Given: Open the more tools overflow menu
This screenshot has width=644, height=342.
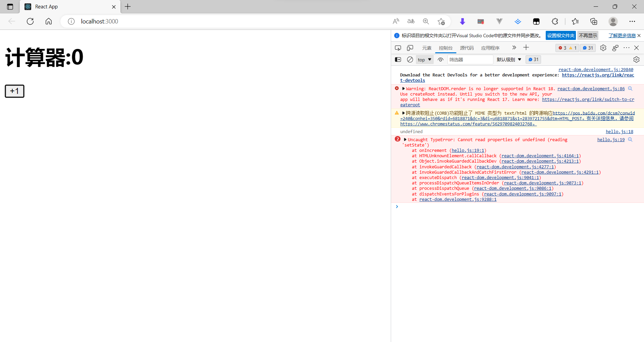Looking at the screenshot, I should tap(626, 48).
